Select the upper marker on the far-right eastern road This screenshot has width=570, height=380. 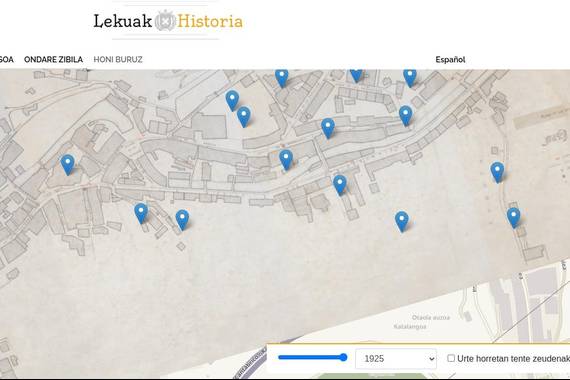[497, 172]
